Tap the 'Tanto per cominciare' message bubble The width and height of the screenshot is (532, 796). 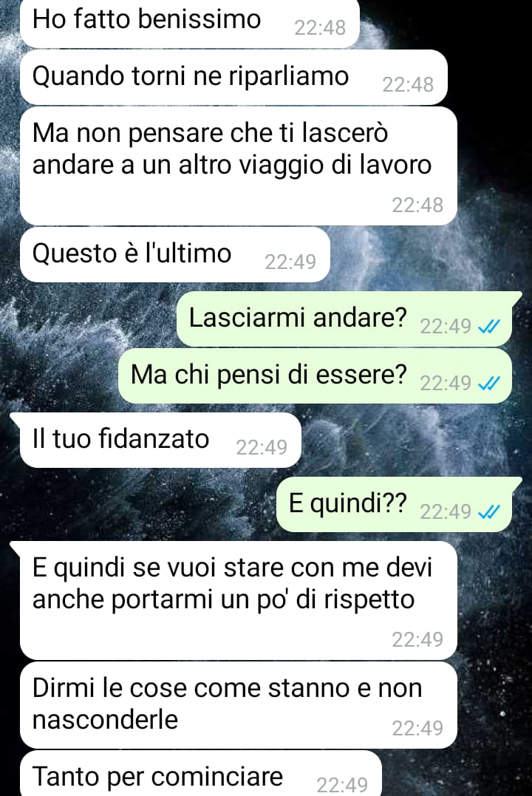pyautogui.click(x=201, y=774)
